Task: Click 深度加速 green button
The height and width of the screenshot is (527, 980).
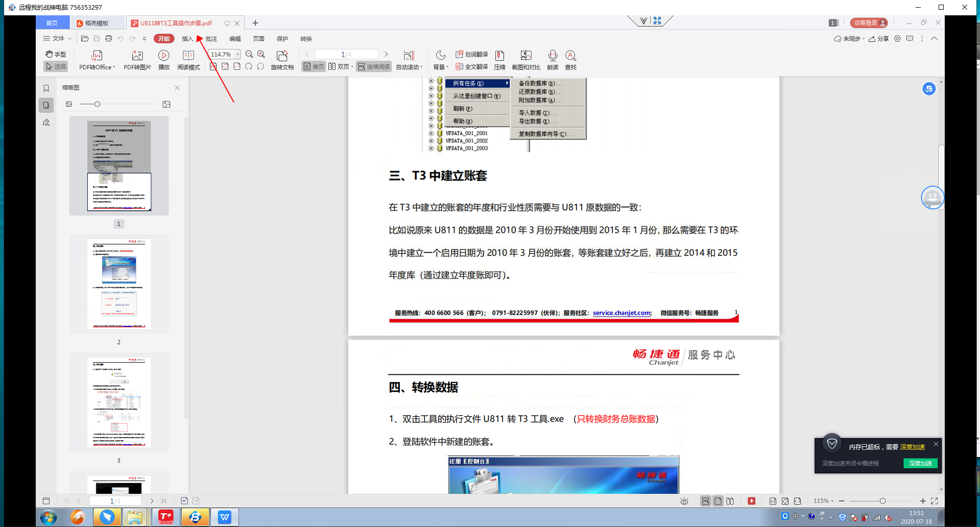Action: click(x=920, y=464)
